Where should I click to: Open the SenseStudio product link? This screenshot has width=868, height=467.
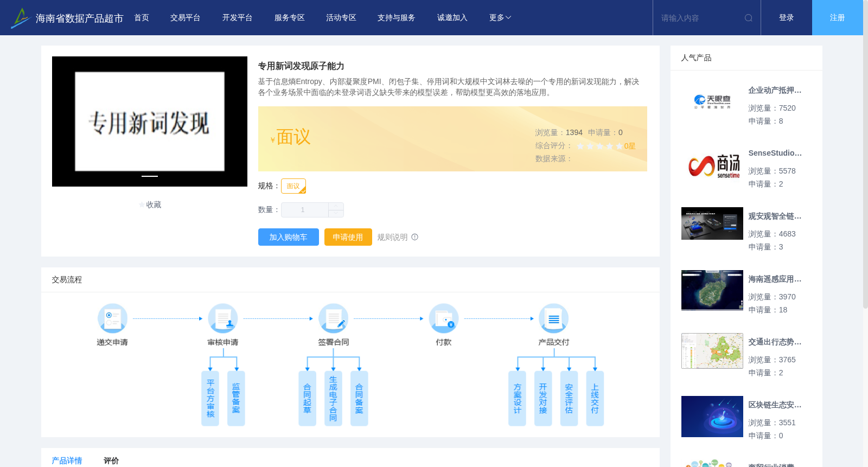(x=775, y=153)
